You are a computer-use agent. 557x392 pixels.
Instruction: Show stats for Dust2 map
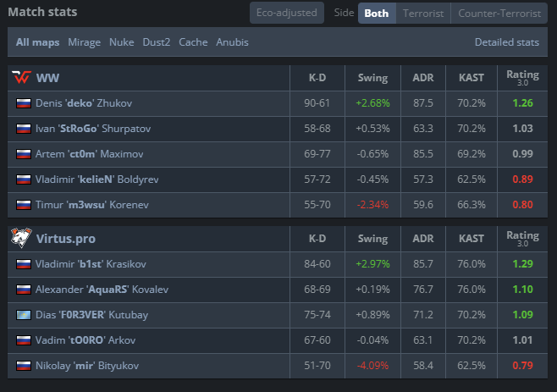point(157,42)
